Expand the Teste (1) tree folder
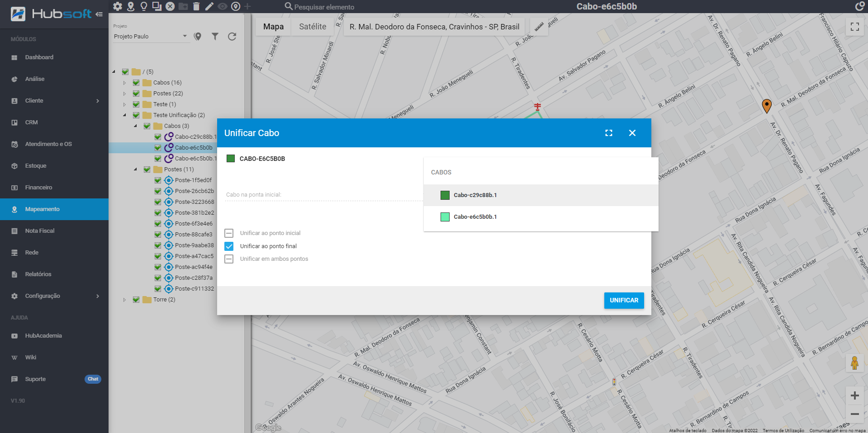Image resolution: width=868 pixels, height=433 pixels. (124, 104)
